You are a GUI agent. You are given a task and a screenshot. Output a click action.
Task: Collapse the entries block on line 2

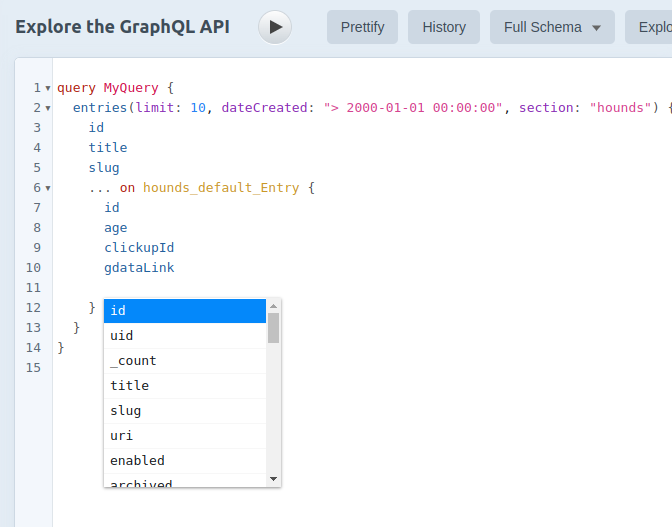[x=48, y=108]
